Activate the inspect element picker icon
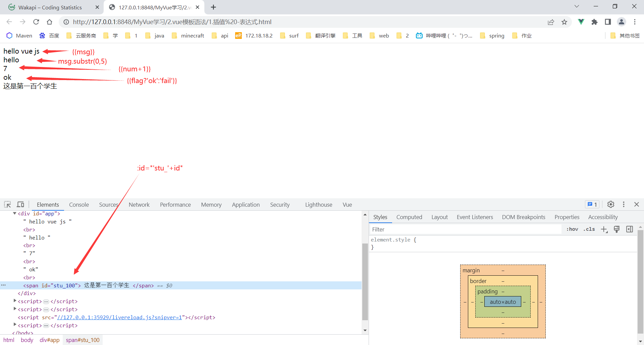The height and width of the screenshot is (345, 644). click(7, 204)
